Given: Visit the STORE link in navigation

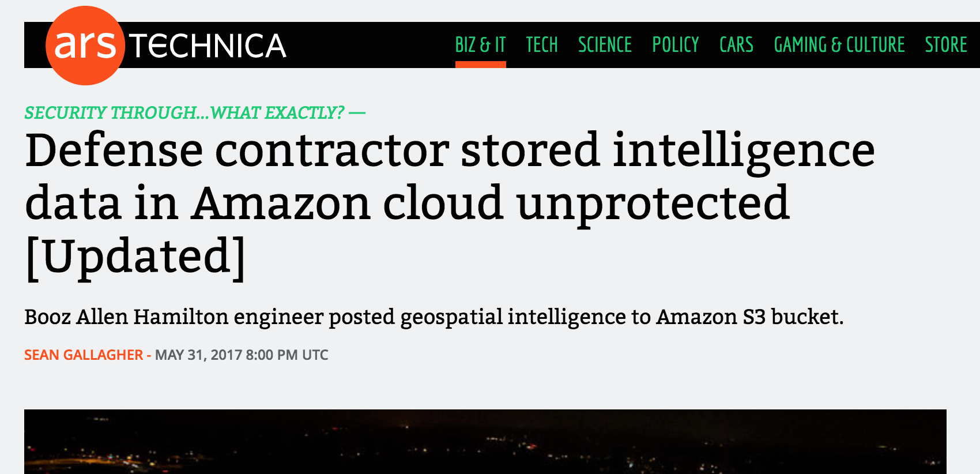Looking at the screenshot, I should click(x=946, y=45).
